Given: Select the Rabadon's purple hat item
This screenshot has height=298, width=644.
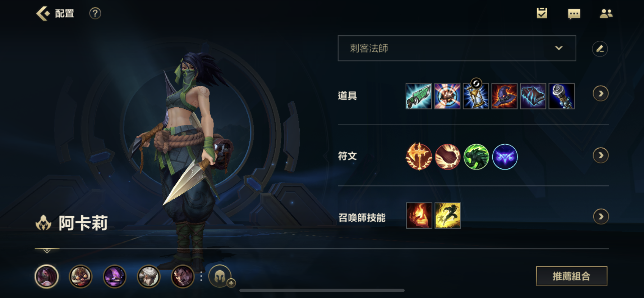Looking at the screenshot, I should click(505, 96).
